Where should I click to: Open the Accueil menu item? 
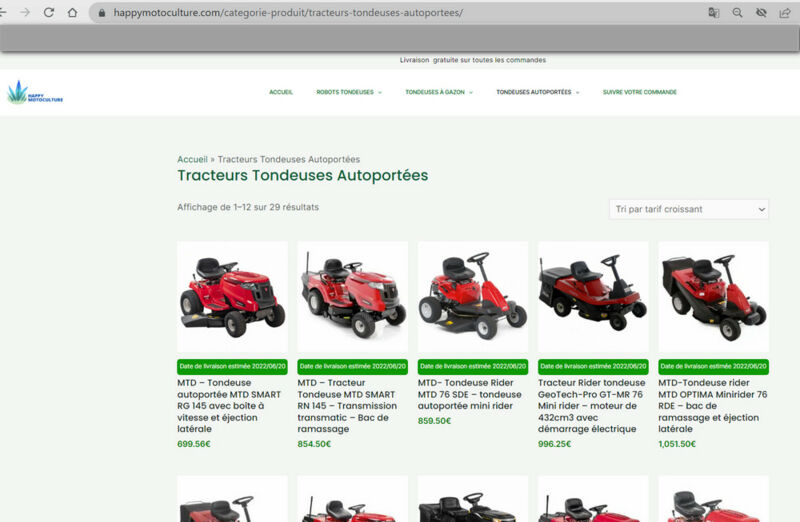[281, 92]
